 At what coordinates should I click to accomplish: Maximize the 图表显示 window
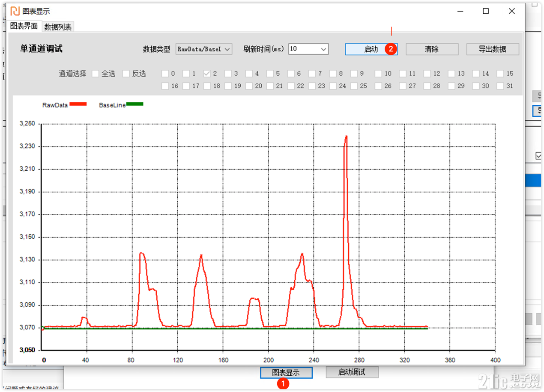click(486, 12)
